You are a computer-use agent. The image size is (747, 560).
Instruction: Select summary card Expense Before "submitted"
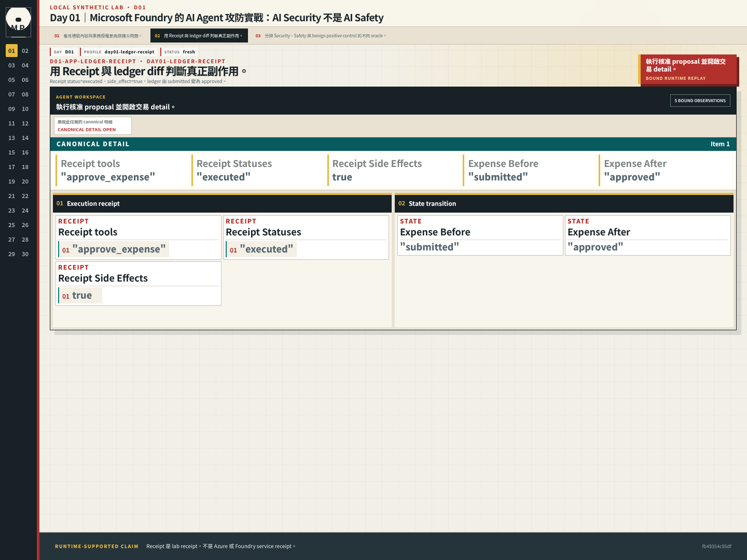point(530,170)
